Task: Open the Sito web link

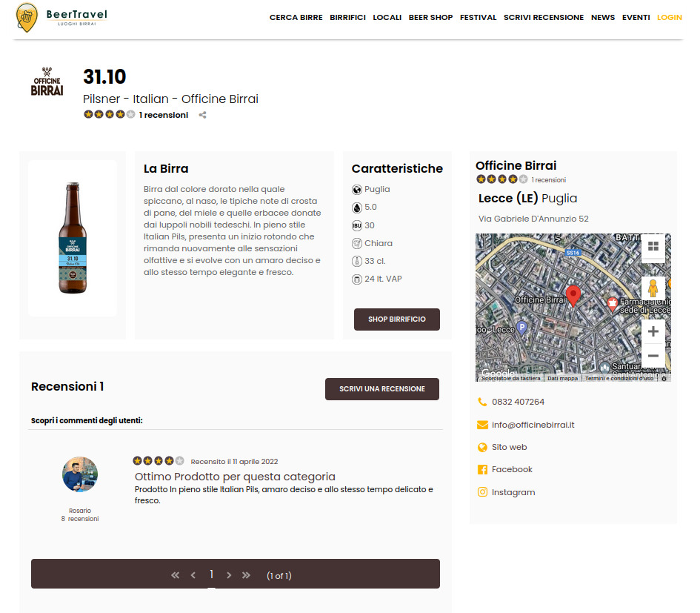Action: tap(510, 447)
